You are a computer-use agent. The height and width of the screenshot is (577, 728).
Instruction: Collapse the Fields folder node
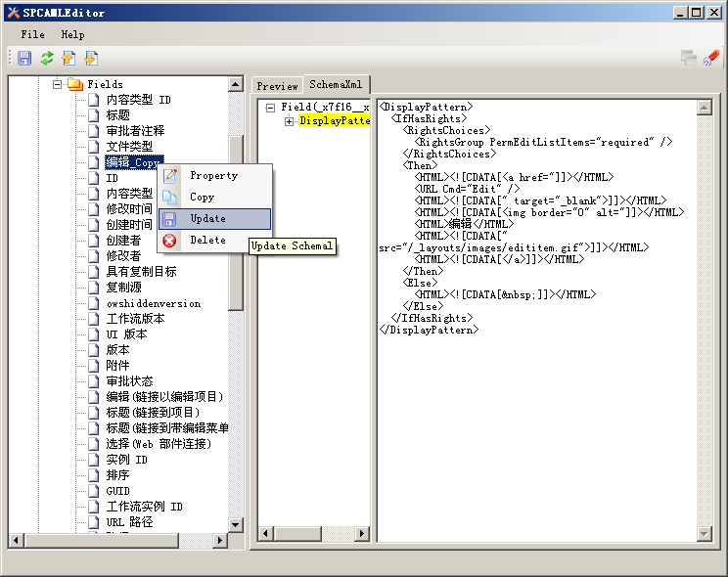[x=58, y=85]
